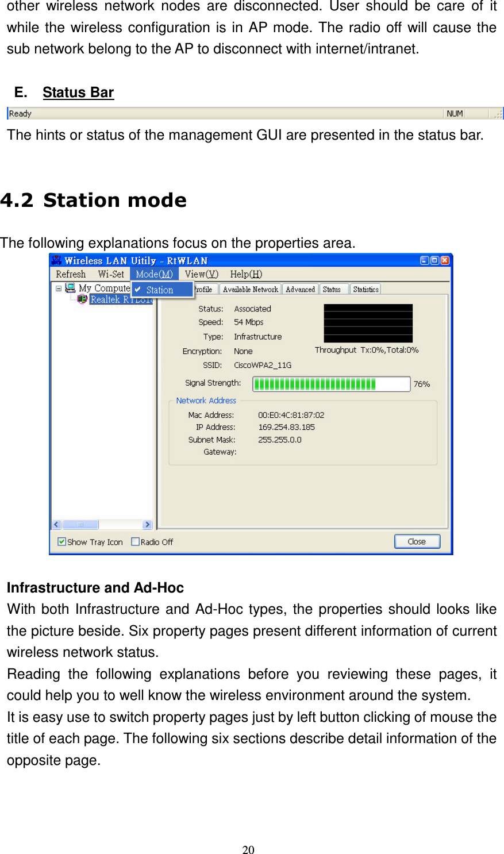The image size is (504, 854).
Task: Enable the Radio Off checkbox
Action: (135, 541)
